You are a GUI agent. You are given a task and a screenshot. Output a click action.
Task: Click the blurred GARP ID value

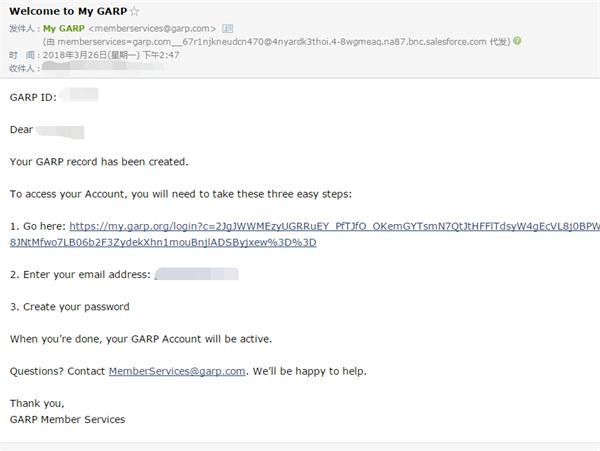[79, 96]
